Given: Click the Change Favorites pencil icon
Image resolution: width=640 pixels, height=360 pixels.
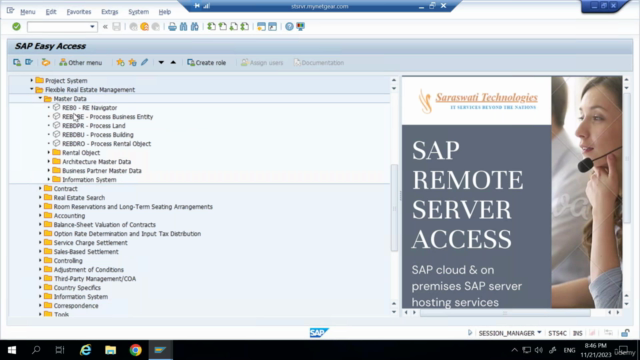Looking at the screenshot, I should click(x=144, y=62).
